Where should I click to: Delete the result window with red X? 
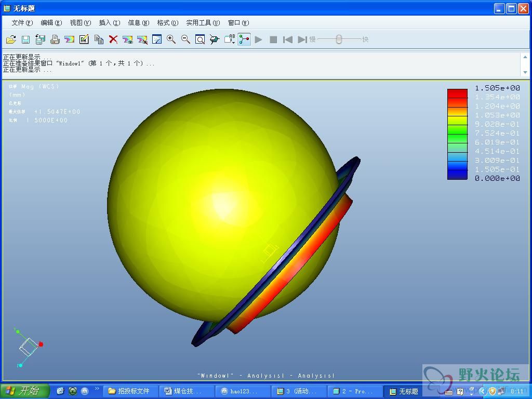pyautogui.click(x=113, y=39)
